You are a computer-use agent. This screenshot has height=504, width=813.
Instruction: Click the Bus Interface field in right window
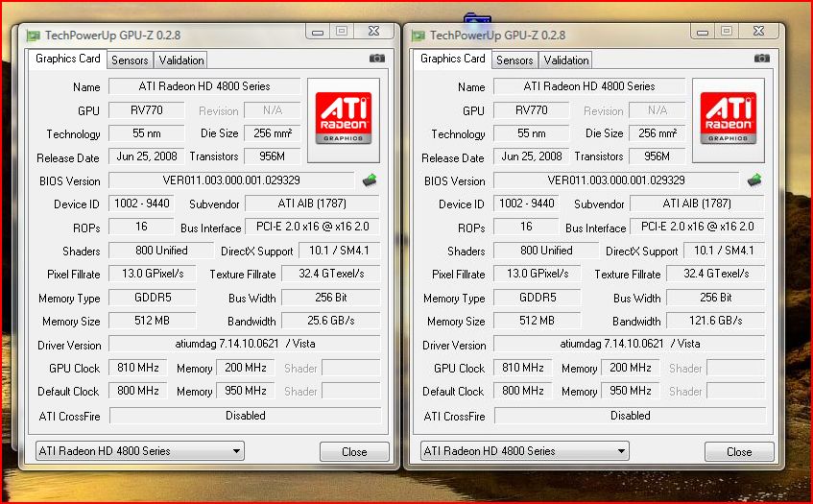[x=697, y=227]
